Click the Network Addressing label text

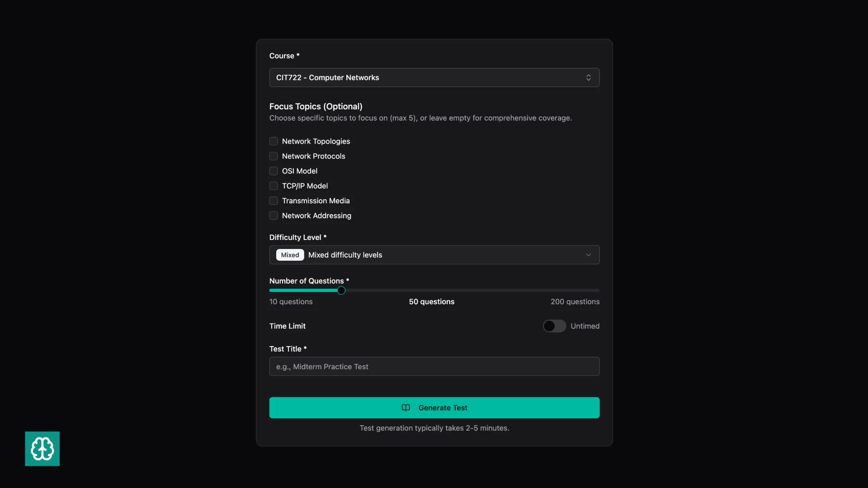pos(316,216)
